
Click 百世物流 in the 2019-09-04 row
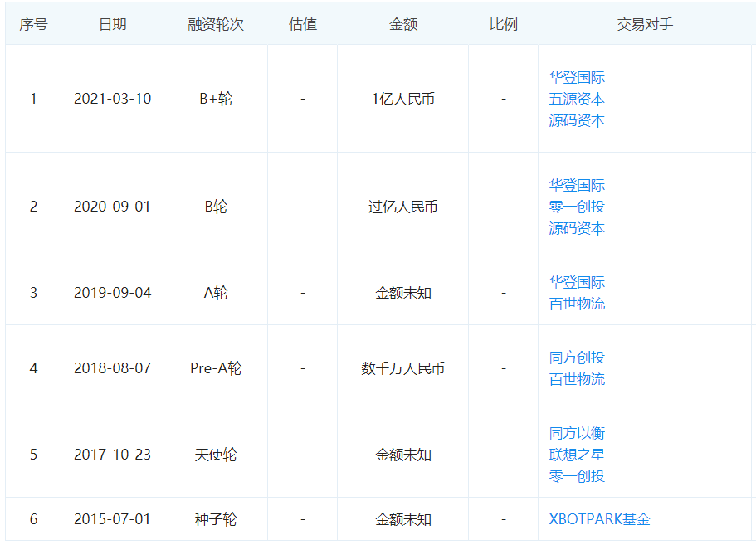click(x=577, y=304)
